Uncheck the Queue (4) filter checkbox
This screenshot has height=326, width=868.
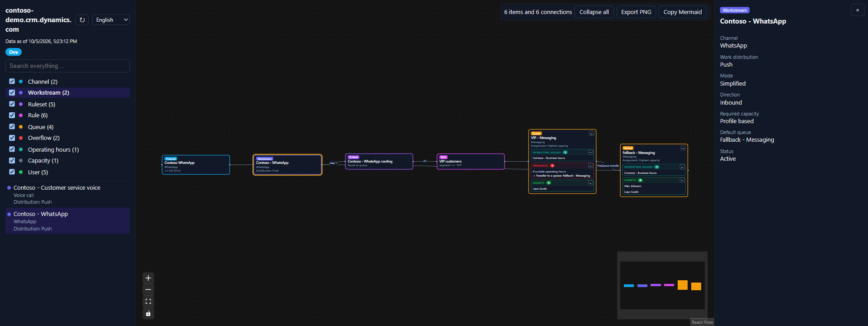(12, 127)
